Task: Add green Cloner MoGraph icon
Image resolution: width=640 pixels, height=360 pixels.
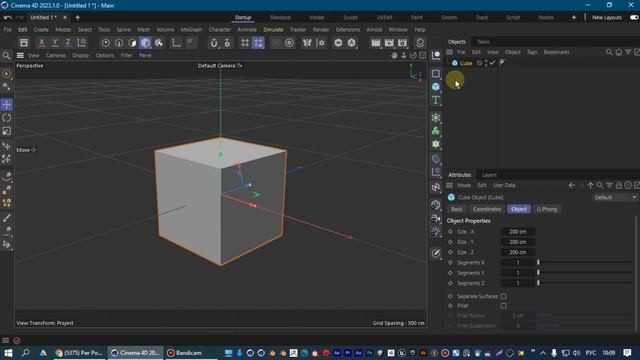Action: (x=436, y=131)
